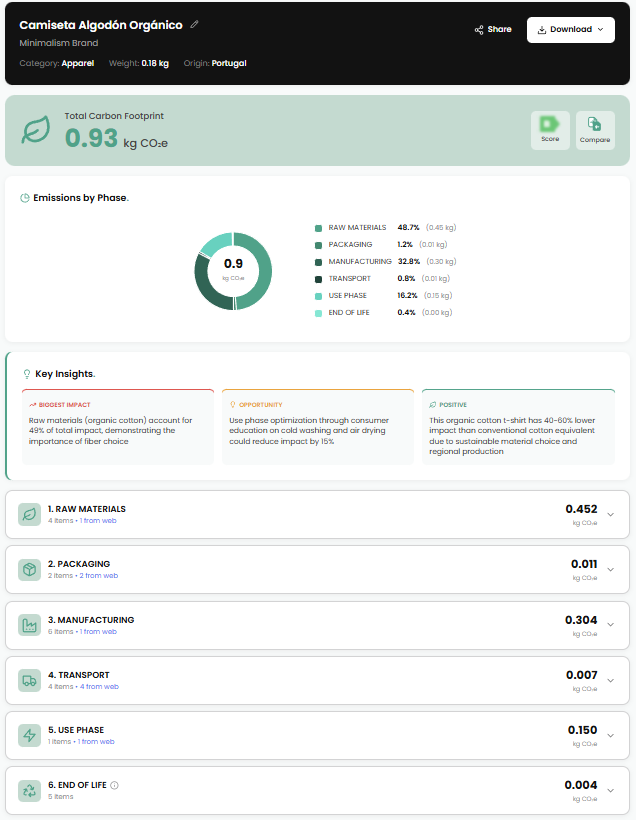
Task: Click the '6. END OF LIFE' heading
Action: tap(77, 785)
